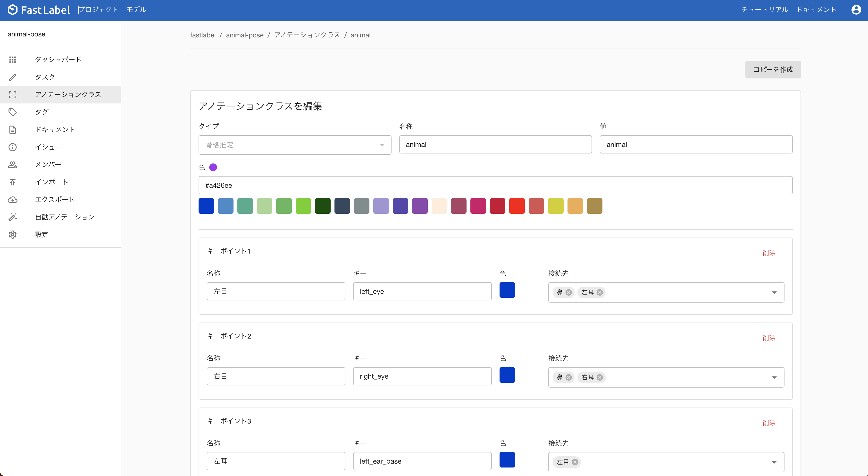Click the pencil icon next to タスク

(12, 77)
